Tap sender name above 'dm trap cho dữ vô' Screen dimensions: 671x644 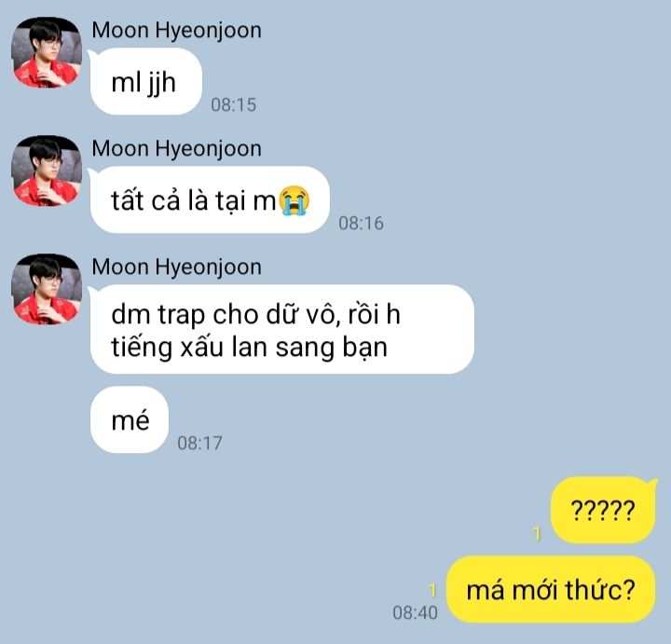point(176,267)
